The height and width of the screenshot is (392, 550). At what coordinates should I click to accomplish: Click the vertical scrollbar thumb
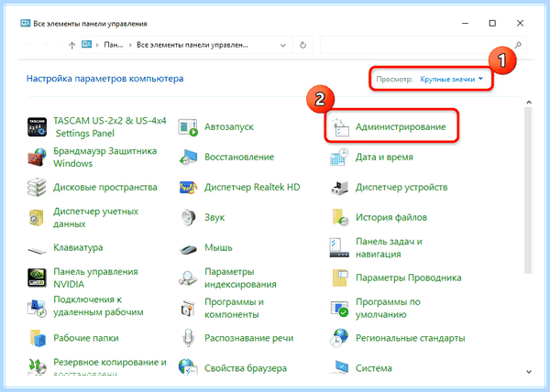click(528, 191)
